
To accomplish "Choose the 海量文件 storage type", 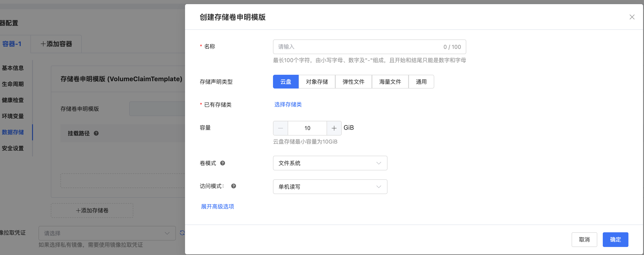I will coord(390,82).
